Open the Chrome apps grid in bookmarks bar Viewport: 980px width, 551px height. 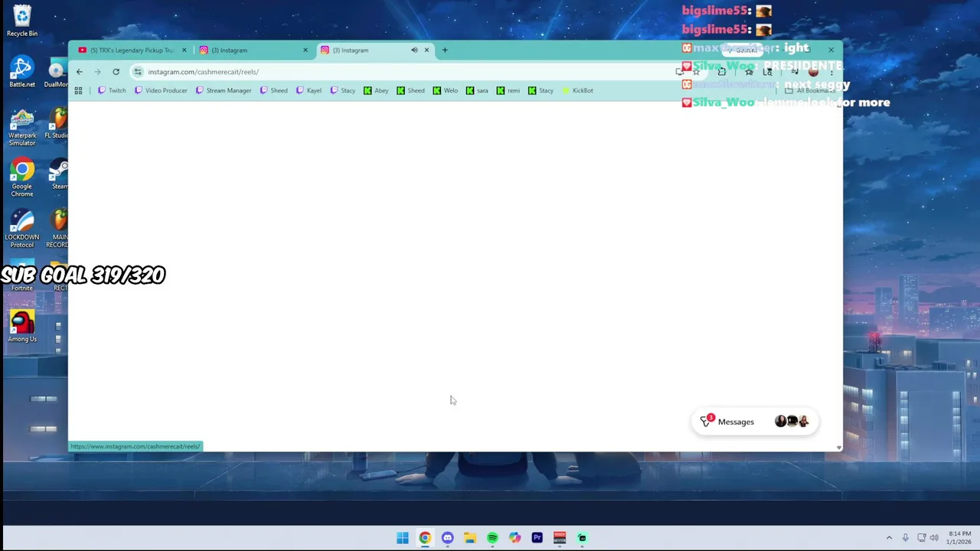(78, 90)
